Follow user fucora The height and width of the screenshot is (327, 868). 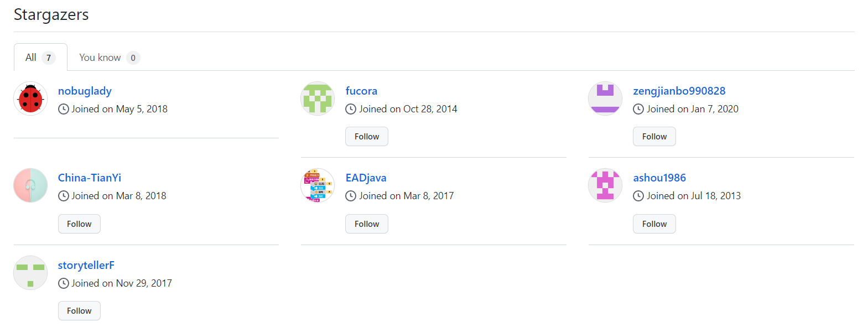(x=367, y=137)
